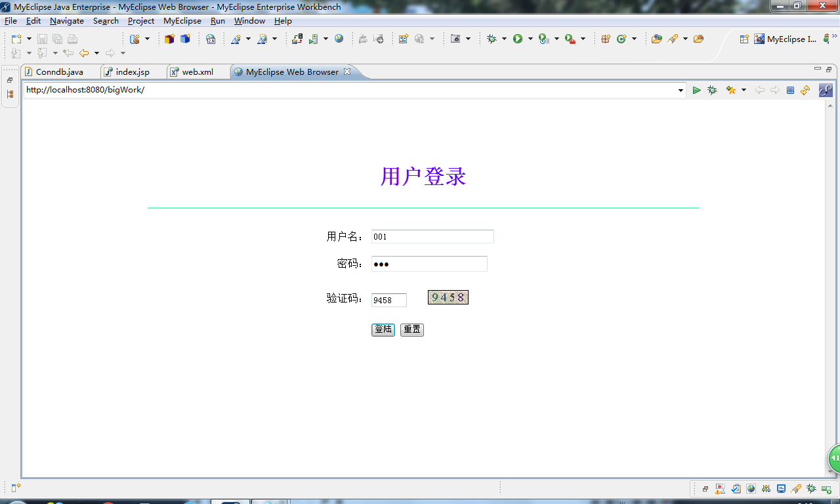Open the Edit menu

point(33,21)
